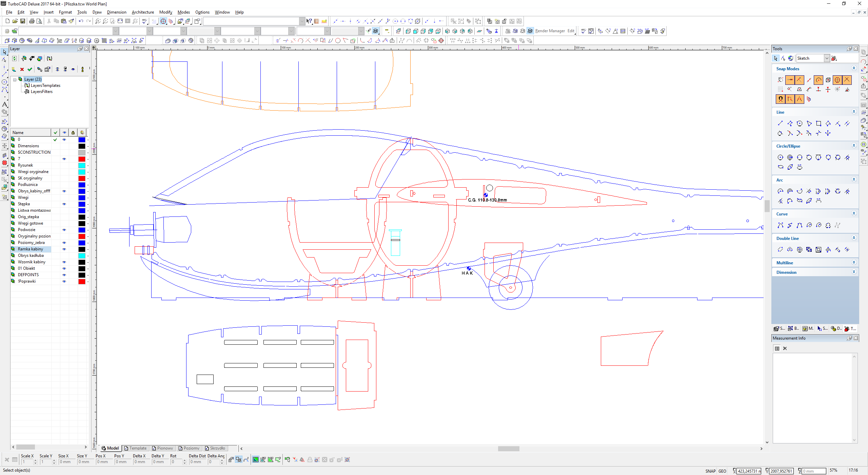Choose the Concentric circle tool
Screen dimensions: 868x475
tap(790, 157)
